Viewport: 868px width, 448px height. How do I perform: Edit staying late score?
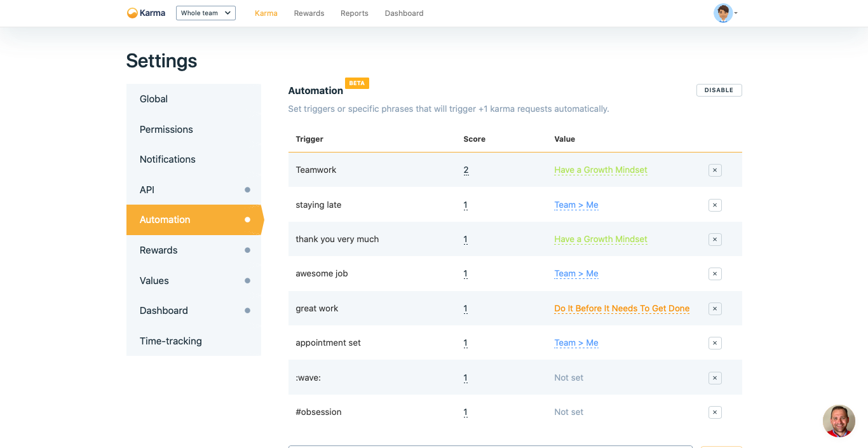pos(466,205)
